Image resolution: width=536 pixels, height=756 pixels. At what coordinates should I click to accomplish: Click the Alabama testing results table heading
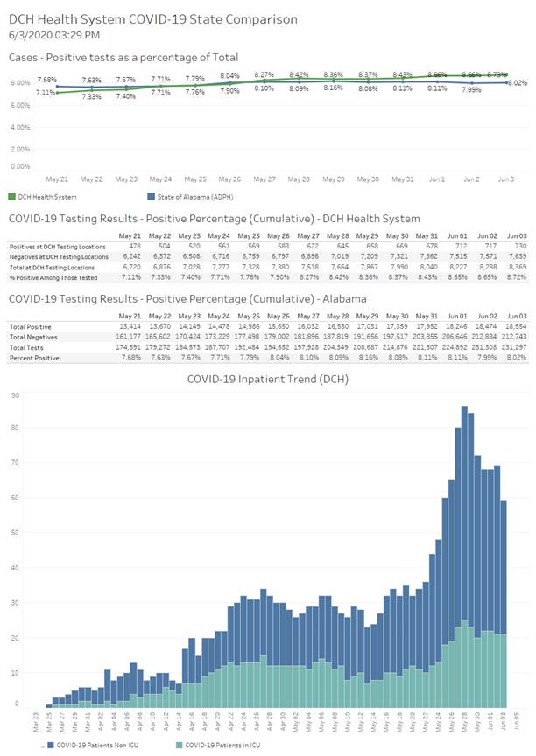point(187,299)
